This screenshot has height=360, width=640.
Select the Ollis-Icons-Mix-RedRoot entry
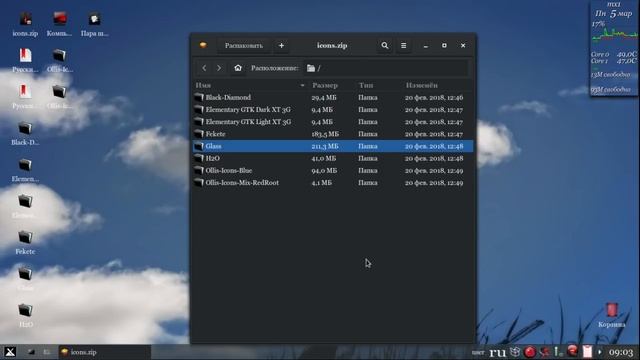pyautogui.click(x=242, y=183)
